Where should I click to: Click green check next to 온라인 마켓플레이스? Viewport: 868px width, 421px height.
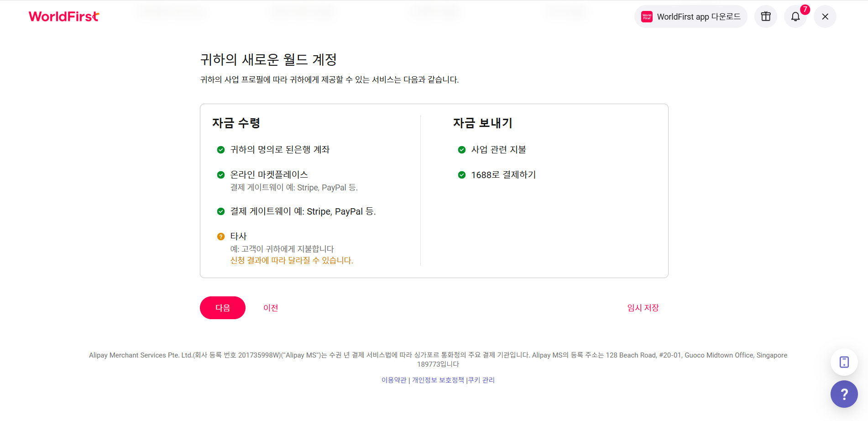[221, 175]
